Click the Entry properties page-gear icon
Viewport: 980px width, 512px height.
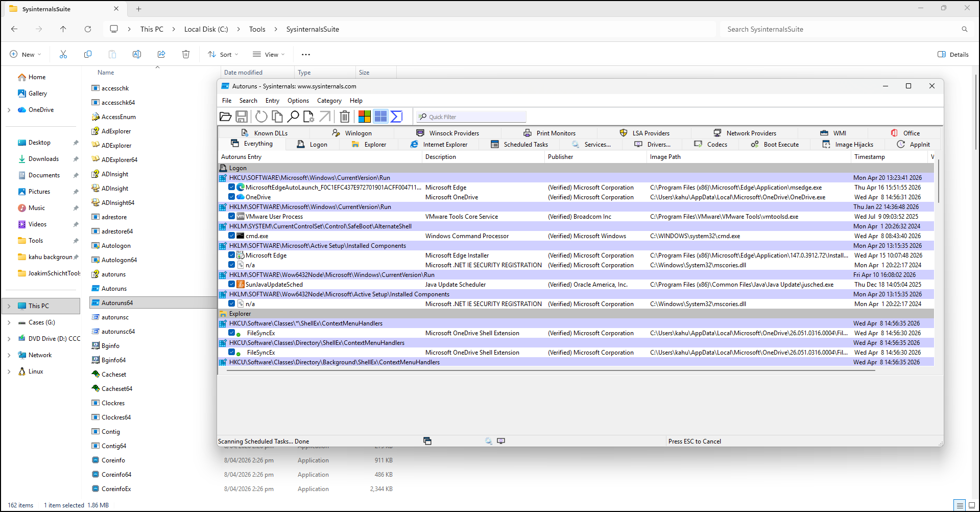pos(308,117)
